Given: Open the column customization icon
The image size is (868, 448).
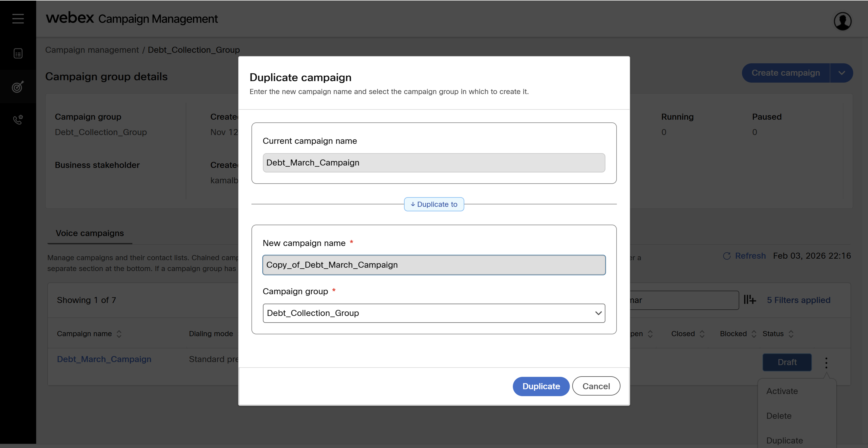Looking at the screenshot, I should click(750, 299).
